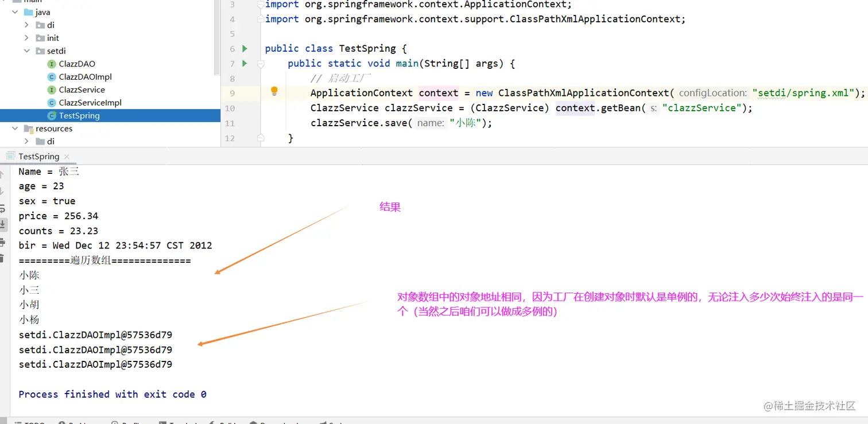Click console line "sex = true"

coord(47,201)
